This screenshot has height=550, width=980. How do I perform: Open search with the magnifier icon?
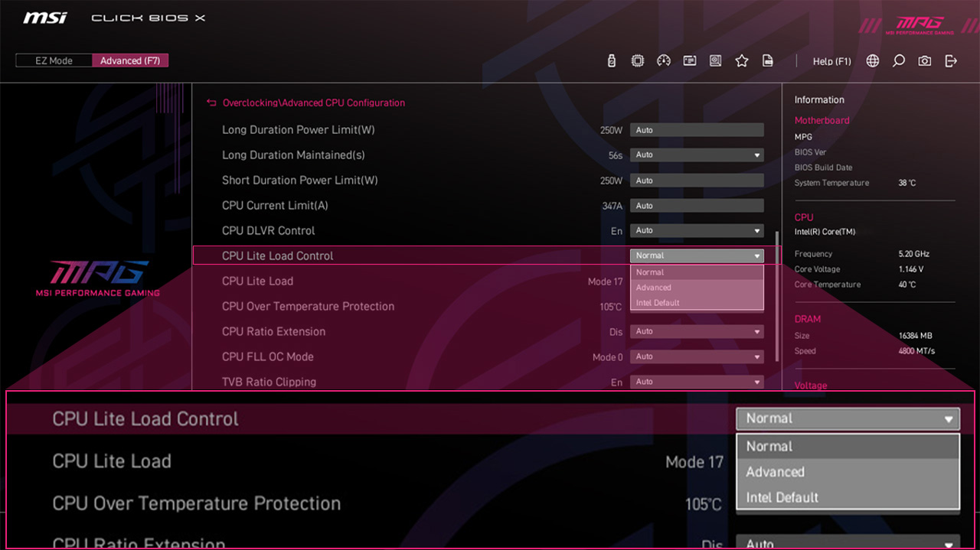click(898, 61)
